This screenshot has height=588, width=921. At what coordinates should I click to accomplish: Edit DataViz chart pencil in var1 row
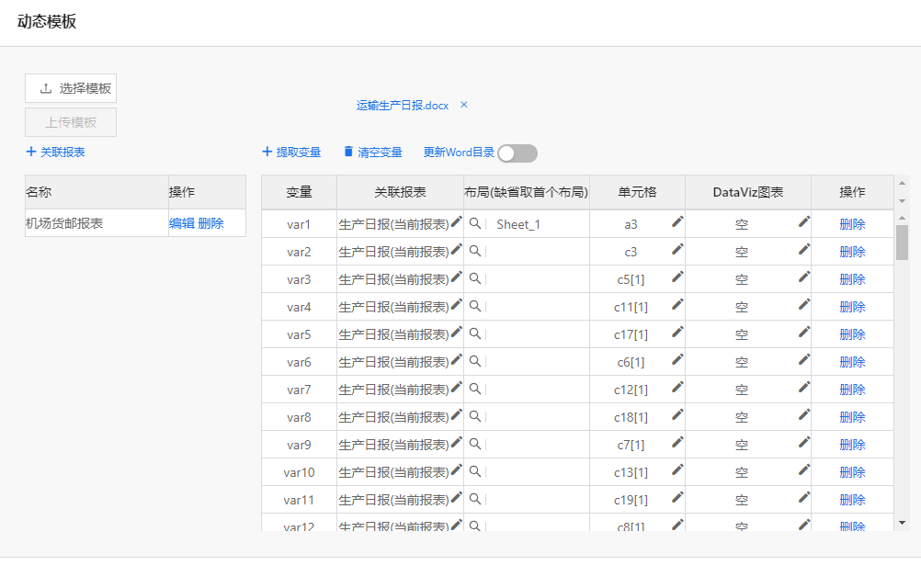tap(804, 221)
